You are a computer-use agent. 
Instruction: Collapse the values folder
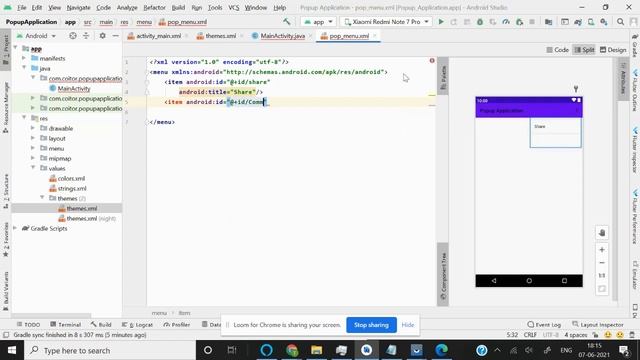click(33, 168)
